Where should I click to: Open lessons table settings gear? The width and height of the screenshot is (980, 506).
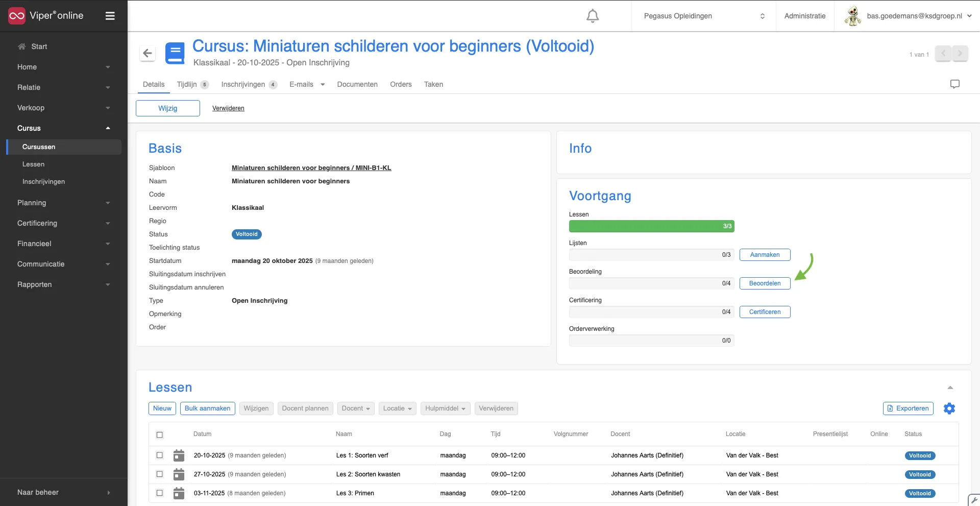click(949, 408)
